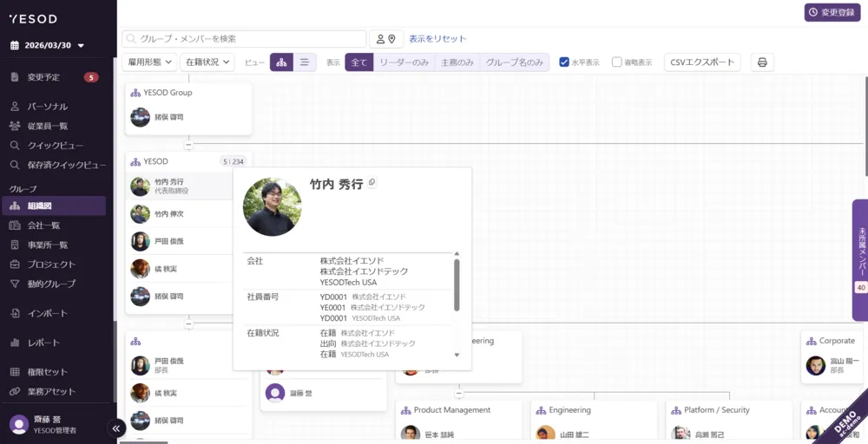Collapse the node below the YESOD card
Image resolution: width=868 pixels, height=444 pixels.
188,324
